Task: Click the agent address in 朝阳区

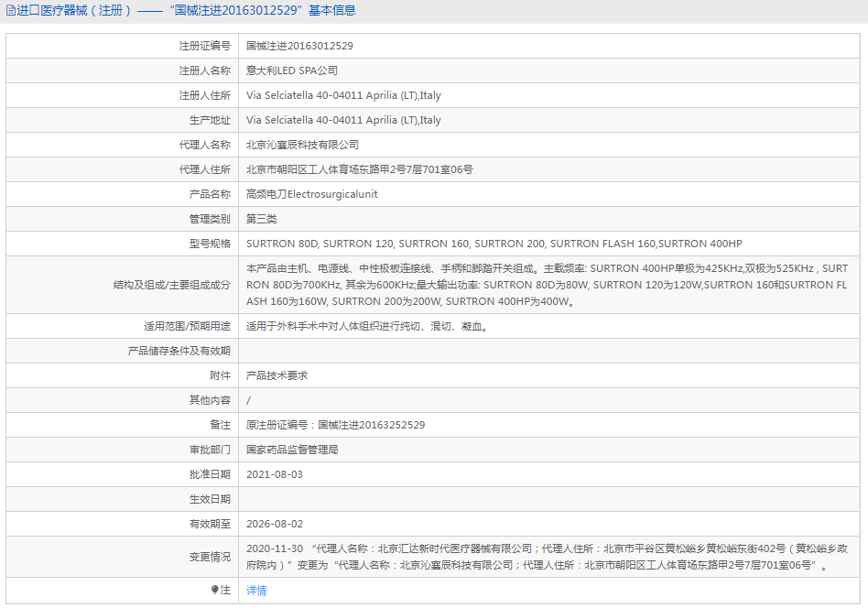Action: pyautogui.click(x=359, y=169)
